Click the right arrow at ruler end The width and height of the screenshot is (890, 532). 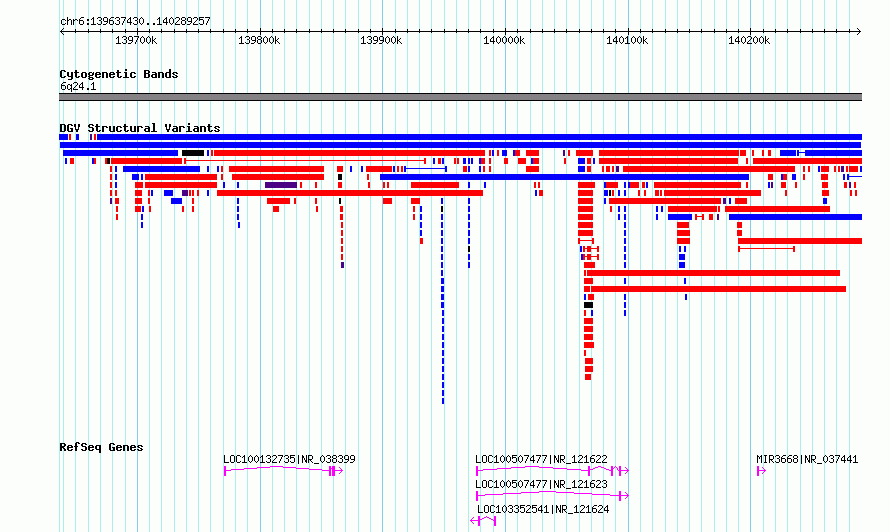[858, 32]
